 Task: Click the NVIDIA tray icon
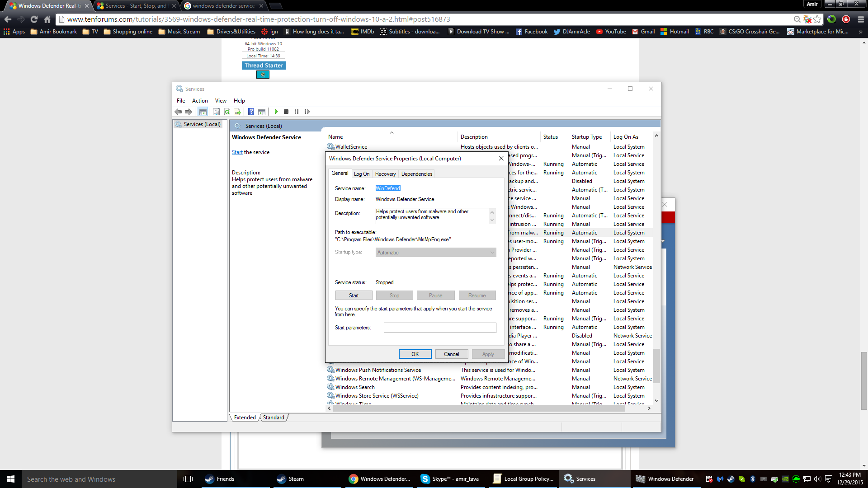[x=785, y=479]
